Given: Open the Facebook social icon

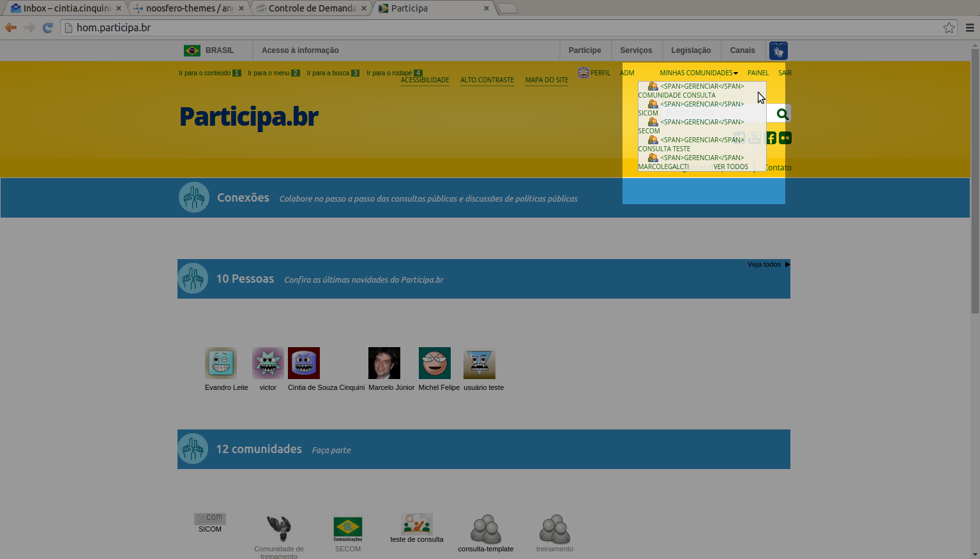Looking at the screenshot, I should tap(771, 138).
